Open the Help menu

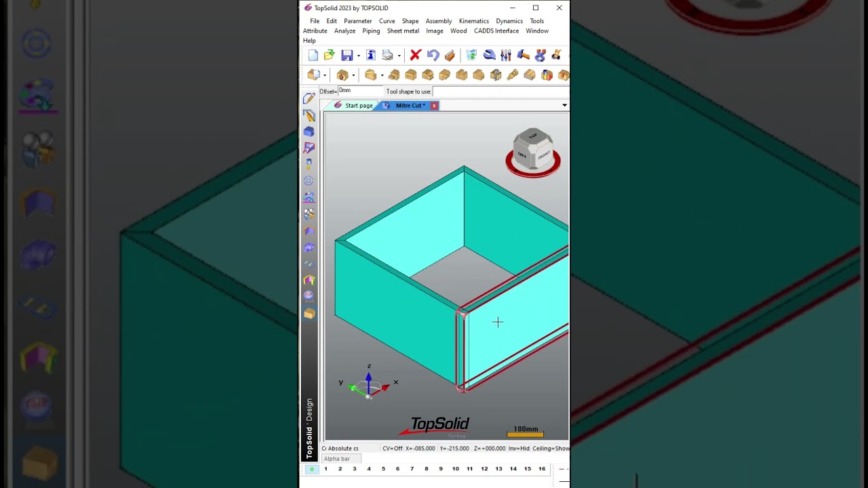point(309,41)
